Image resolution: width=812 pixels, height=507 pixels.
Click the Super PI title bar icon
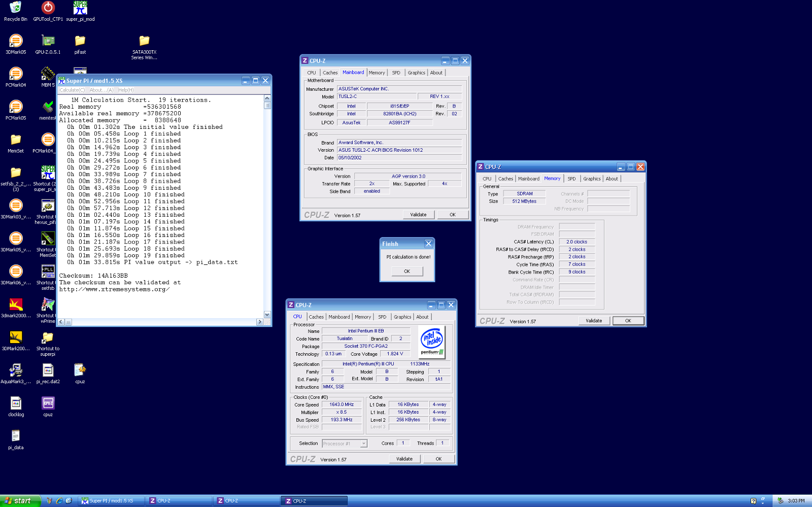[x=62, y=81]
